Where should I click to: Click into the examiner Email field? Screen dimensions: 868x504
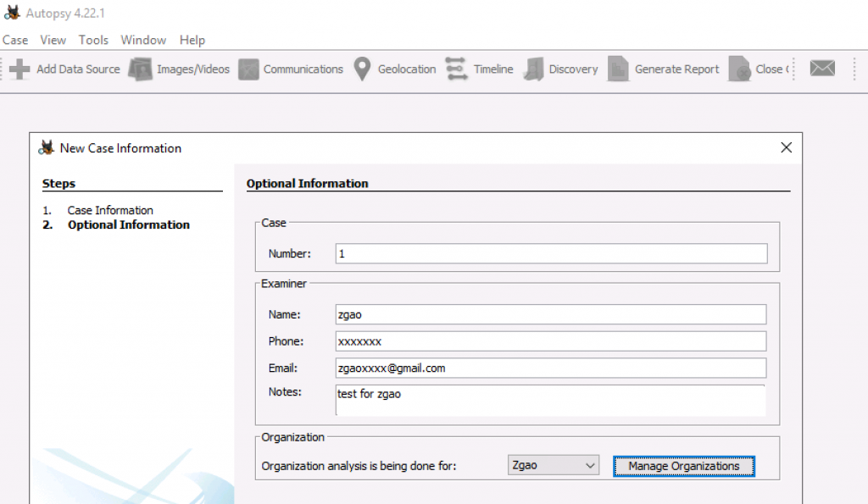click(551, 368)
